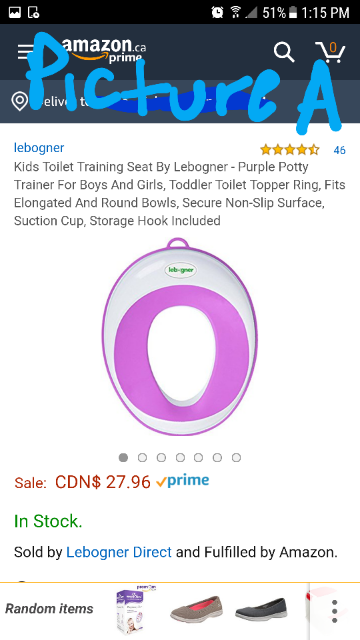Tap the purple toilet seat product image

point(180,337)
